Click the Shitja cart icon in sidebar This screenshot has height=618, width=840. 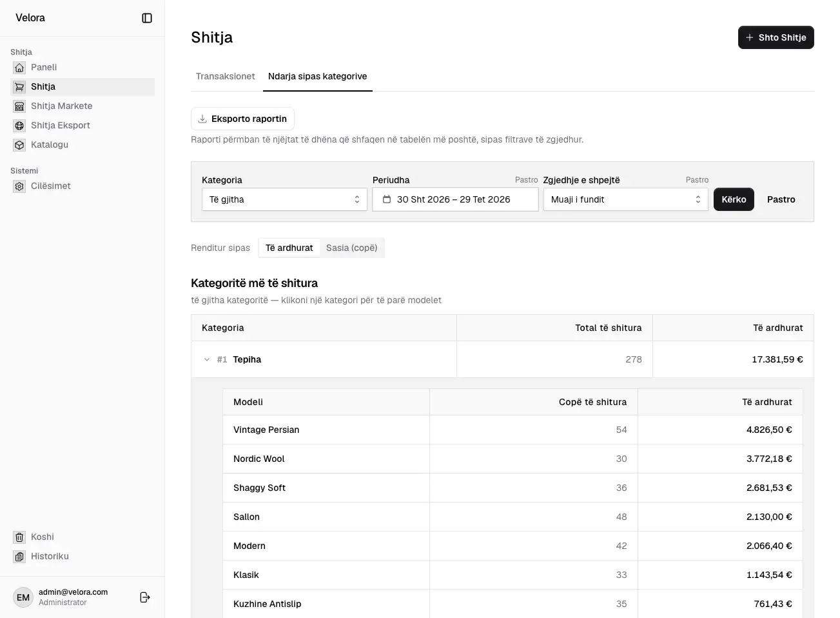[19, 86]
